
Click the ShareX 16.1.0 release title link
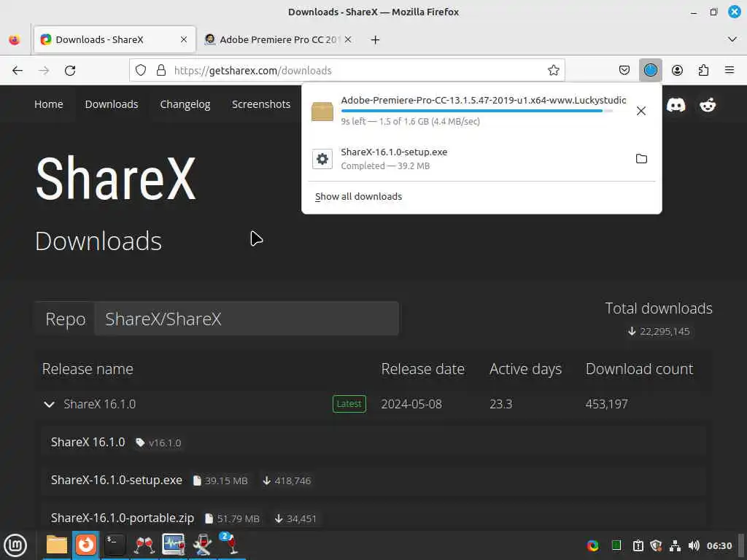click(x=88, y=442)
